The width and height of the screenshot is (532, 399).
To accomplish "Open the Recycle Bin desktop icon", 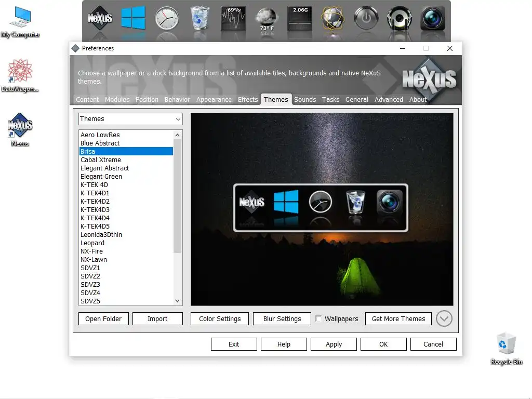I will click(506, 349).
